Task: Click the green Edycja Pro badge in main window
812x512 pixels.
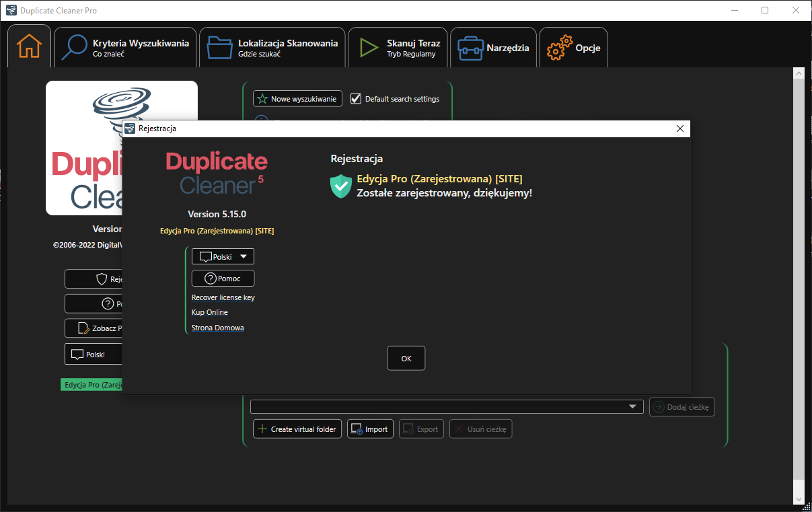Action: coord(92,385)
